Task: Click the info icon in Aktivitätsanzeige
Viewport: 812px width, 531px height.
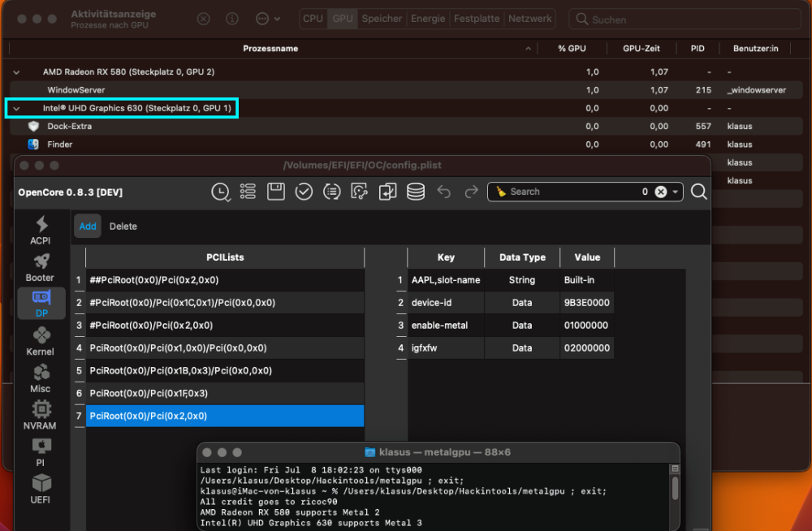Action: (x=232, y=19)
